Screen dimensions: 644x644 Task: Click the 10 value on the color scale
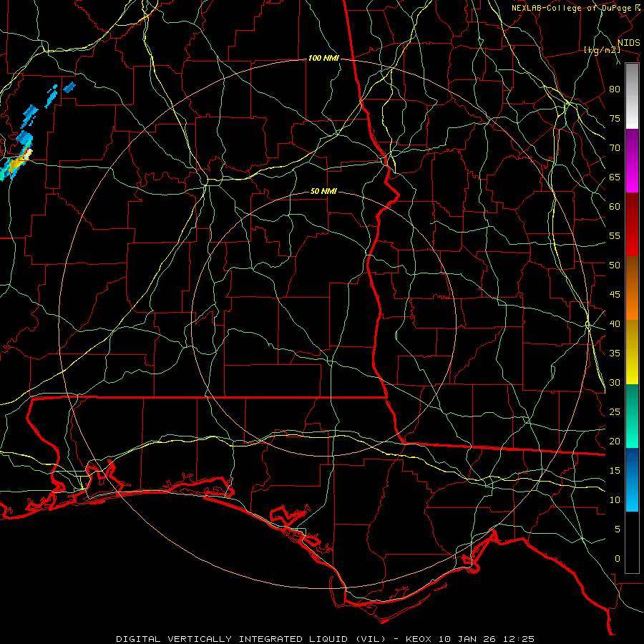coord(615,500)
